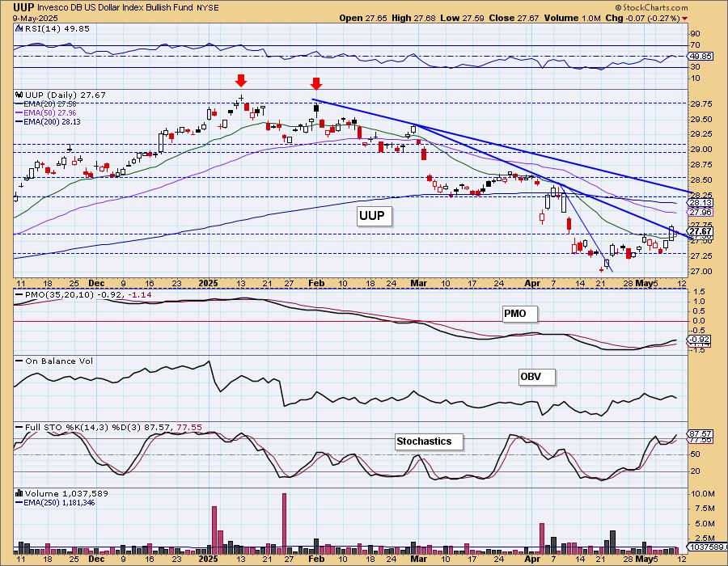The height and width of the screenshot is (566, 728).
Task: Click the 'PMO(35,20,10) -0.92, -1.14' legend
Action: (x=88, y=295)
